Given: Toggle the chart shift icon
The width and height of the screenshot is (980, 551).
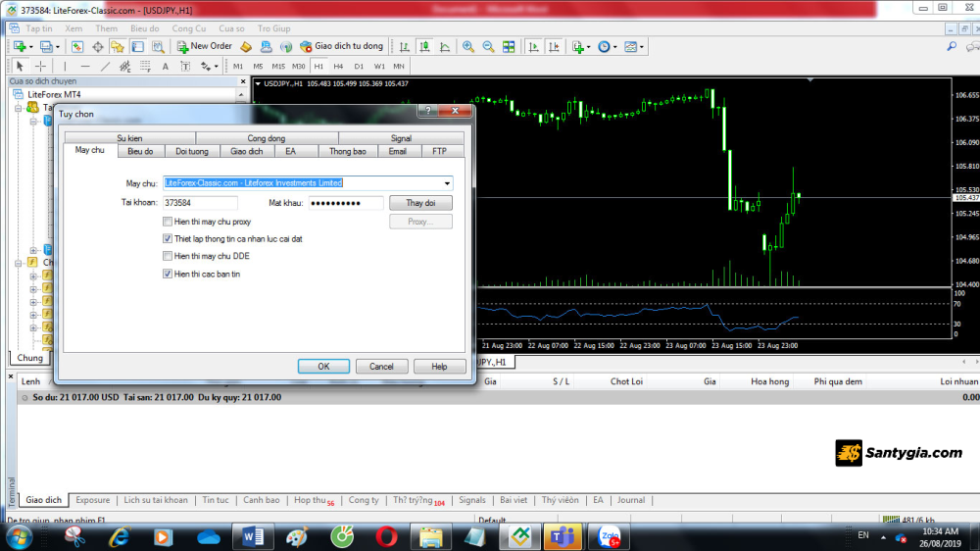Looking at the screenshot, I should (554, 46).
